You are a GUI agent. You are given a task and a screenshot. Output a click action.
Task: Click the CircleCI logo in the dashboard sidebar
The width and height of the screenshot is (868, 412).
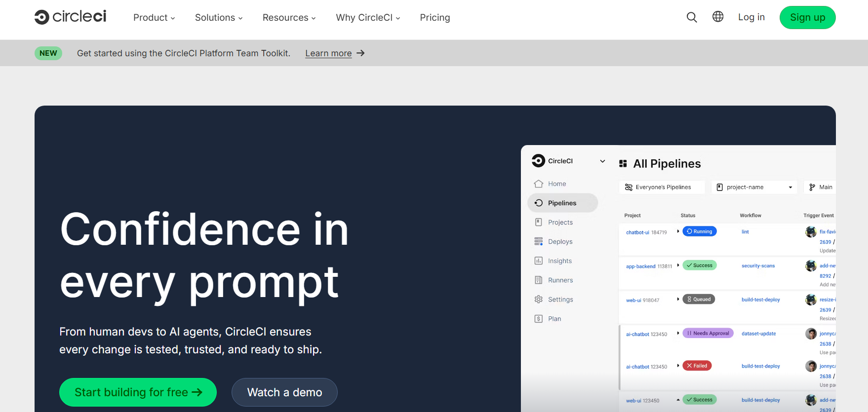(x=538, y=160)
